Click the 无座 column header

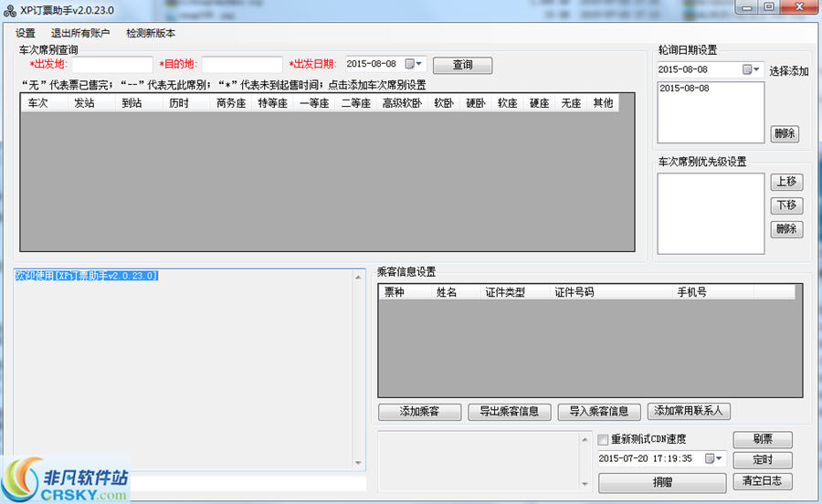tap(571, 102)
